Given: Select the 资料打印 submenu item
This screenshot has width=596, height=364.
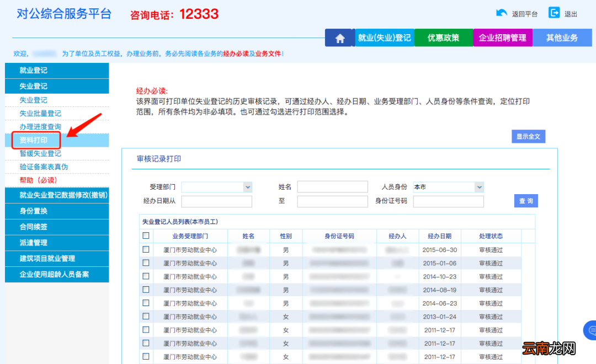Looking at the screenshot, I should 34,140.
